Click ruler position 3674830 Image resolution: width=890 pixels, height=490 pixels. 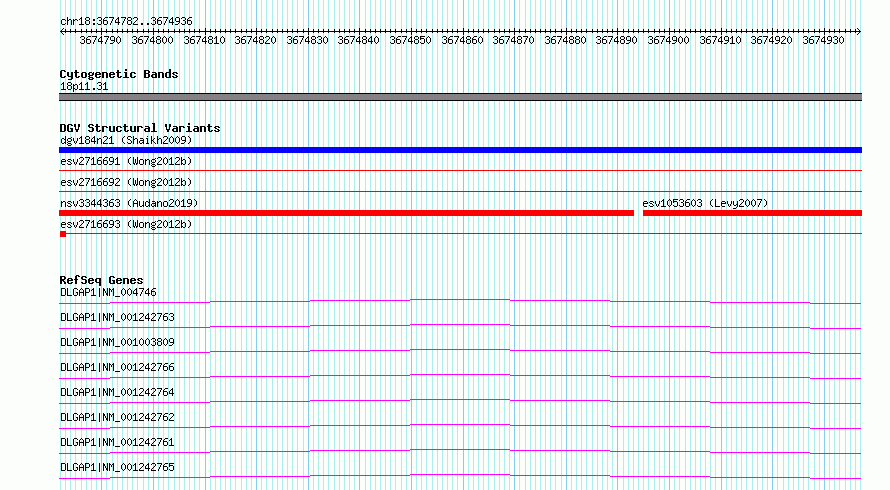tap(307, 40)
